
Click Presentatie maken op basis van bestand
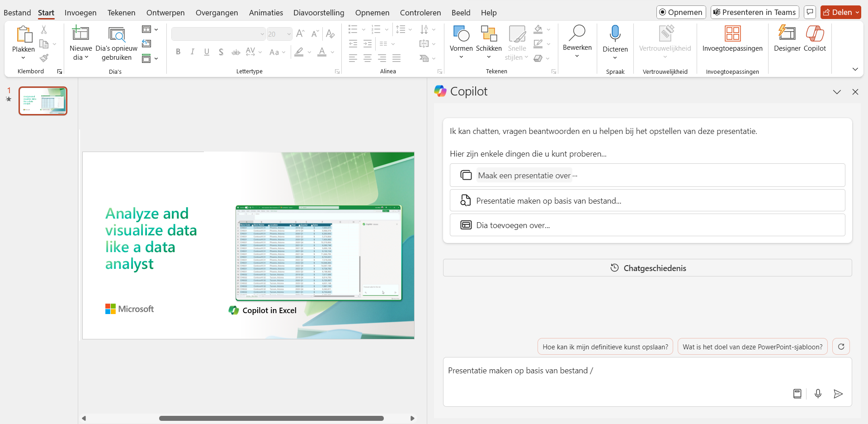click(647, 200)
